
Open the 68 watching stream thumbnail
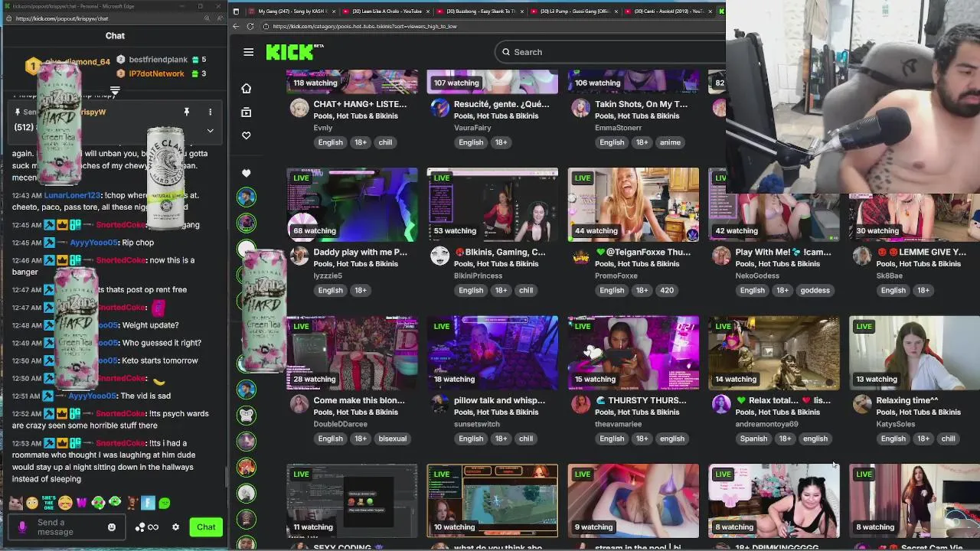(352, 204)
